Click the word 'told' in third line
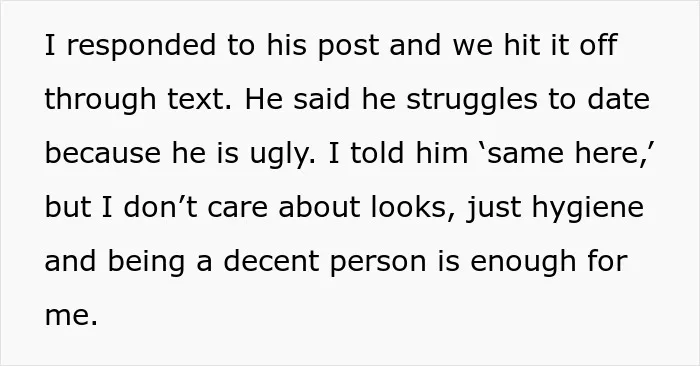This screenshot has height=366, width=700. pos(377,153)
